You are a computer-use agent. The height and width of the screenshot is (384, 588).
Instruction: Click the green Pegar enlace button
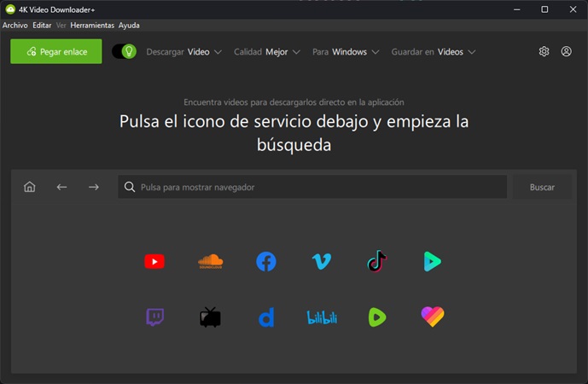(x=56, y=51)
